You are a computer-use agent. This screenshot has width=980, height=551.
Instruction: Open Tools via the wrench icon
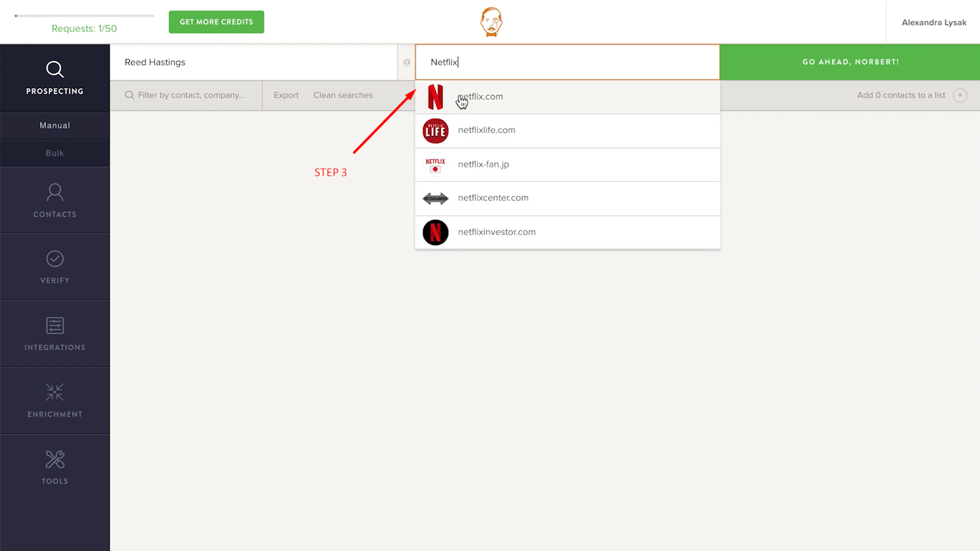(x=55, y=459)
